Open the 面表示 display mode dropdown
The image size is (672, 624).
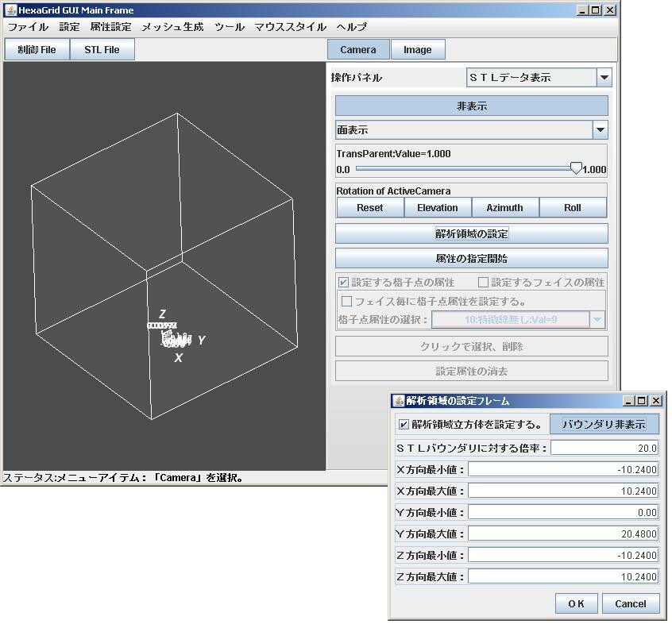[472, 129]
